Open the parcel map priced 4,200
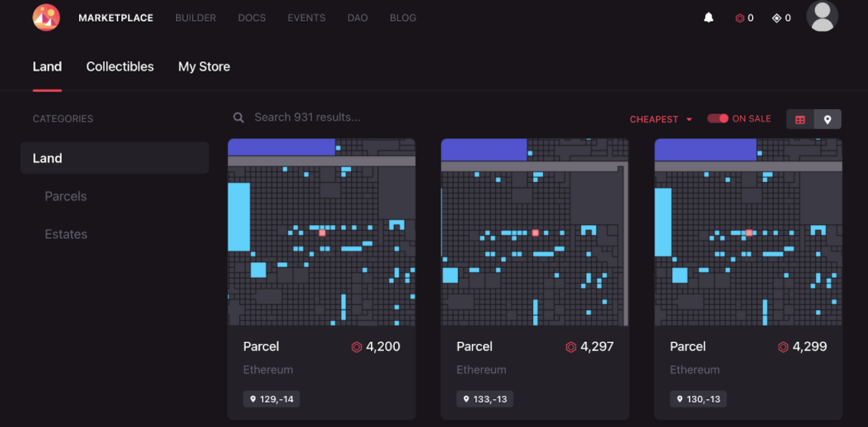The image size is (868, 427). (321, 232)
